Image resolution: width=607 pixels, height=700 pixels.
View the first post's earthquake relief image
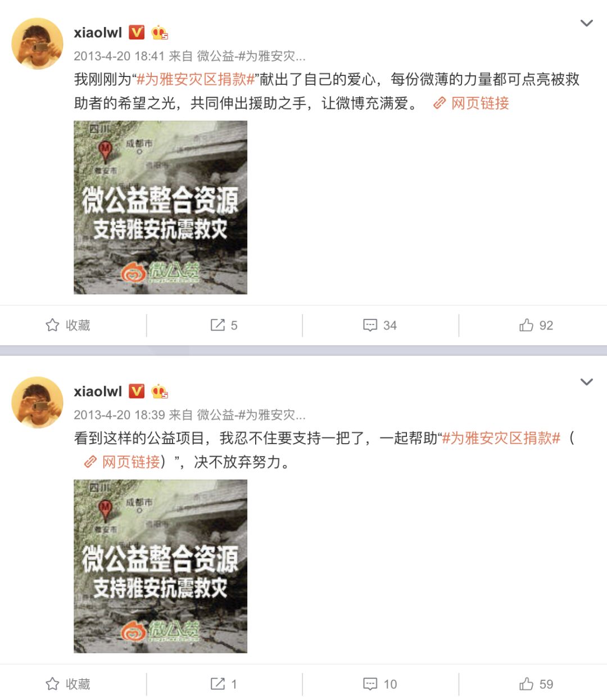[x=160, y=207]
